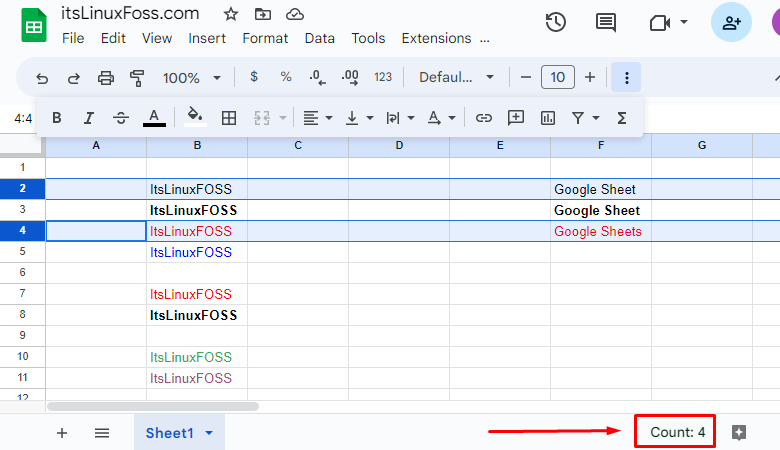Open the 123 more formats menu
Image resolution: width=780 pixels, height=450 pixels.
click(383, 77)
